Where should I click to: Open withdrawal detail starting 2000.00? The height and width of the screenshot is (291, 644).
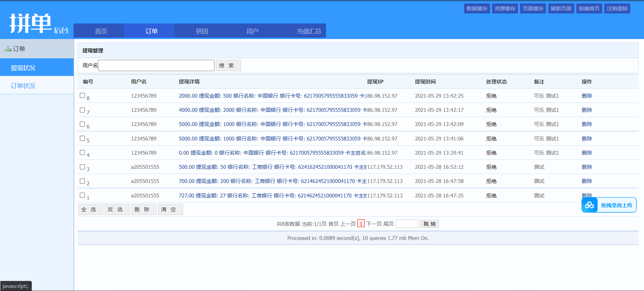click(x=272, y=96)
